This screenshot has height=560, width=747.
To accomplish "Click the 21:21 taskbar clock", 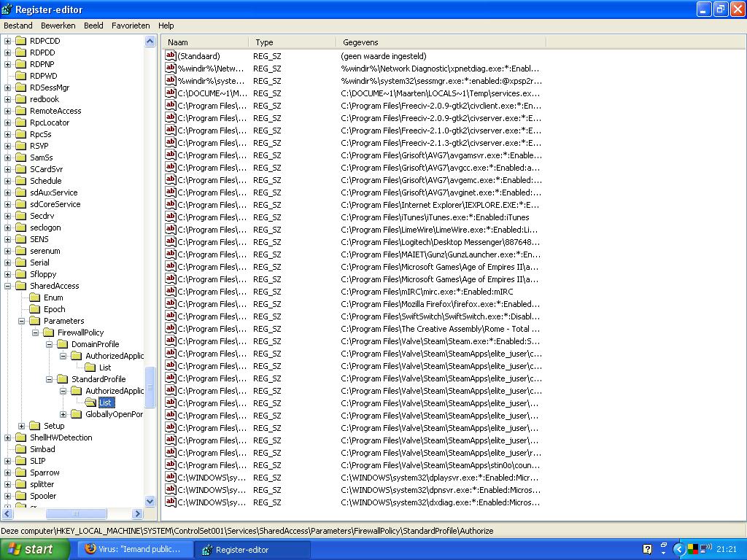I will pyautogui.click(x=727, y=550).
